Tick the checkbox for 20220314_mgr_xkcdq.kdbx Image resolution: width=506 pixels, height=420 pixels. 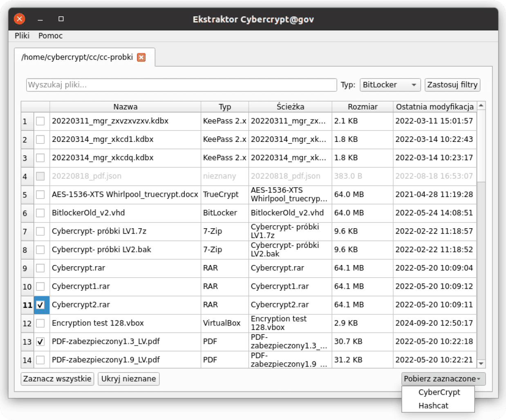(40, 158)
